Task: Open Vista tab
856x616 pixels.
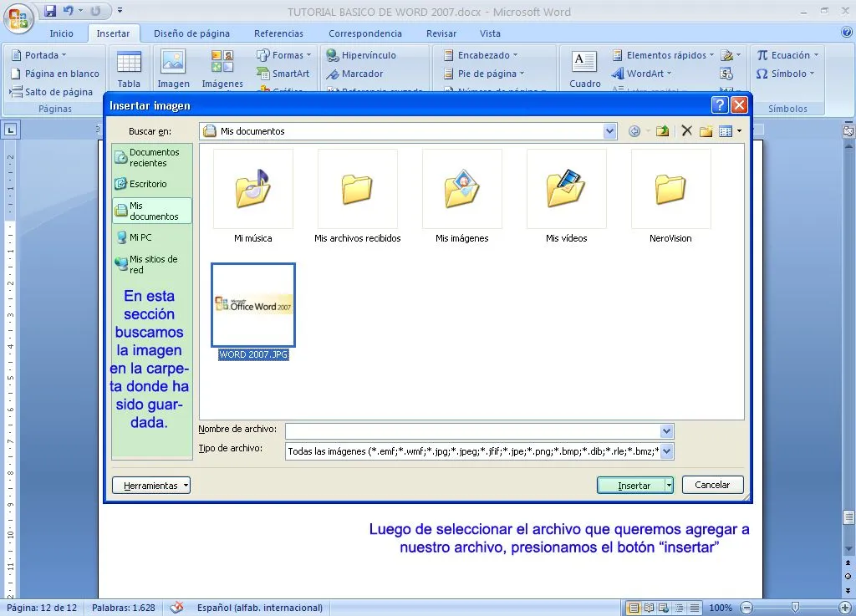Action: click(490, 33)
